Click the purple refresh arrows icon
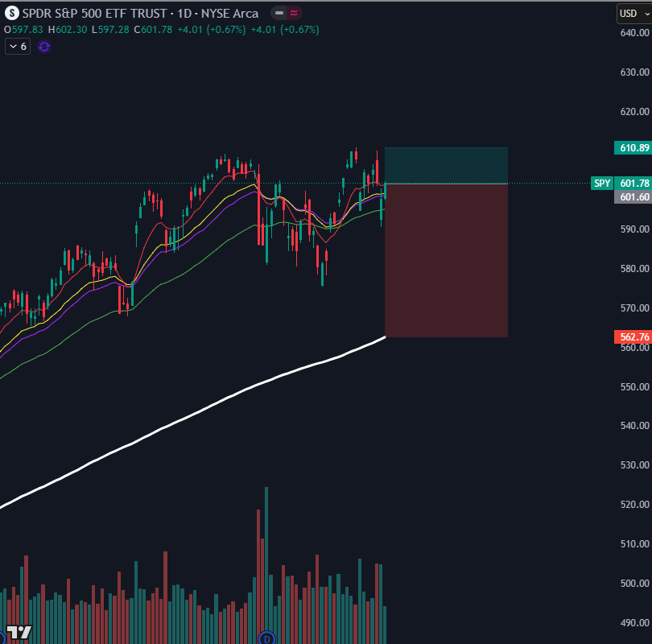 44,47
